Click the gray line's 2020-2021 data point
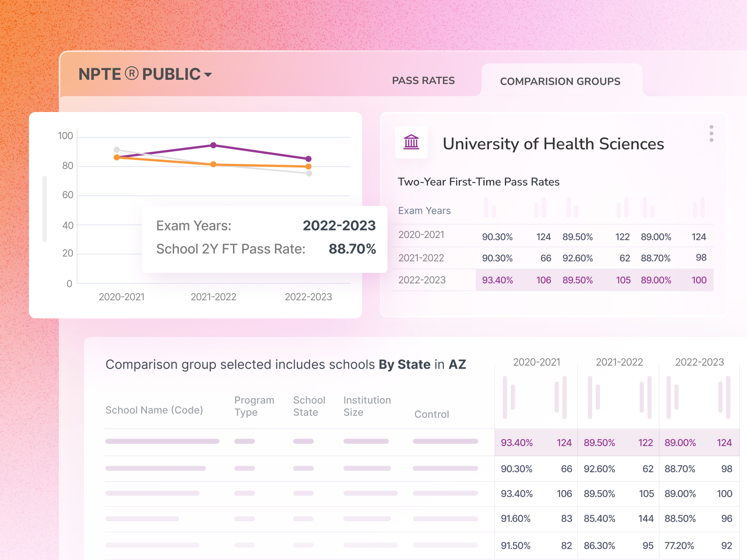Image resolution: width=747 pixels, height=560 pixels. [116, 149]
